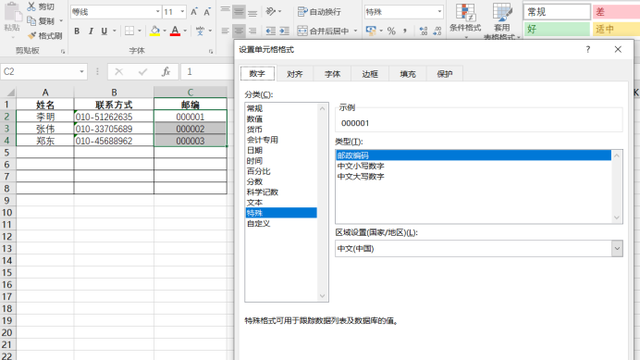Choose 中文小写数字 type

[361, 166]
